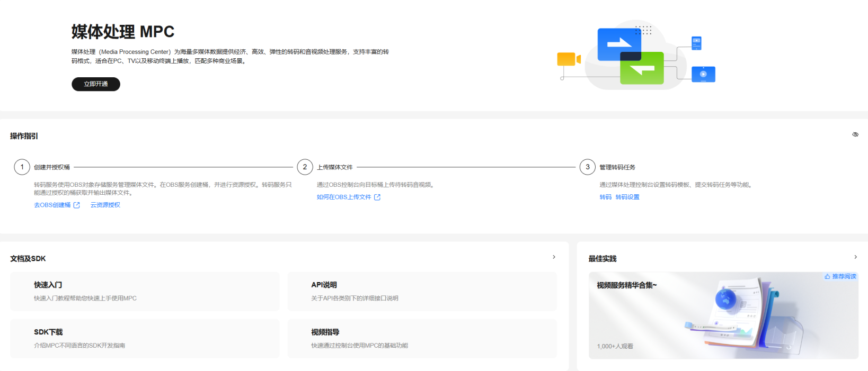Hide the 操作指引 panel via eye icon
Viewport: 868px width, 371px height.
855,134
